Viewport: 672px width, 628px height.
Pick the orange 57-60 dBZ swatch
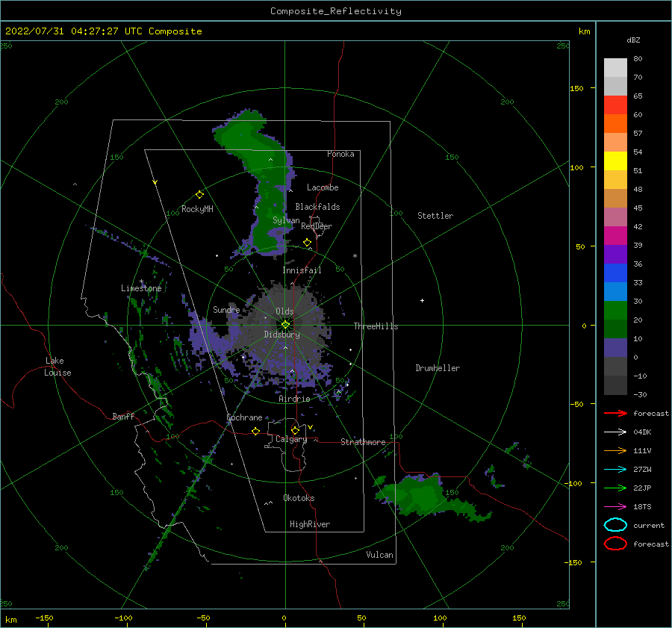click(615, 123)
